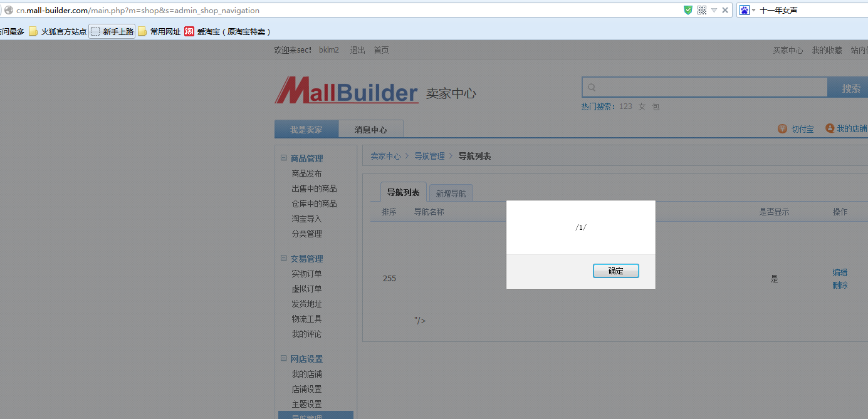Click the magnifier icon in page search box

point(592,88)
